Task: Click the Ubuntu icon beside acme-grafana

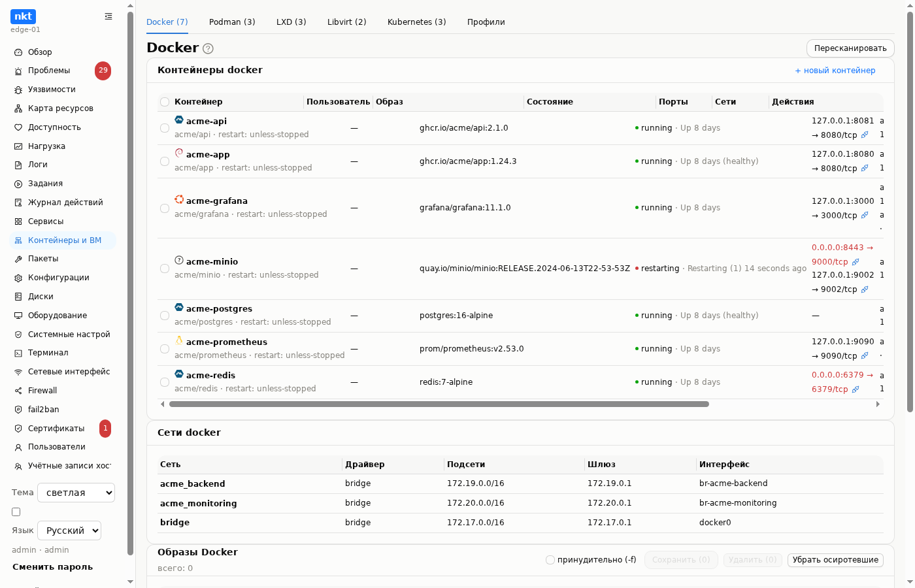Action: coord(179,199)
